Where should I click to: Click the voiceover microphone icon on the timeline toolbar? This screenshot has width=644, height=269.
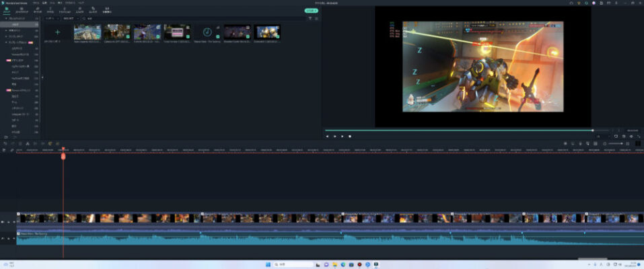coord(580,143)
